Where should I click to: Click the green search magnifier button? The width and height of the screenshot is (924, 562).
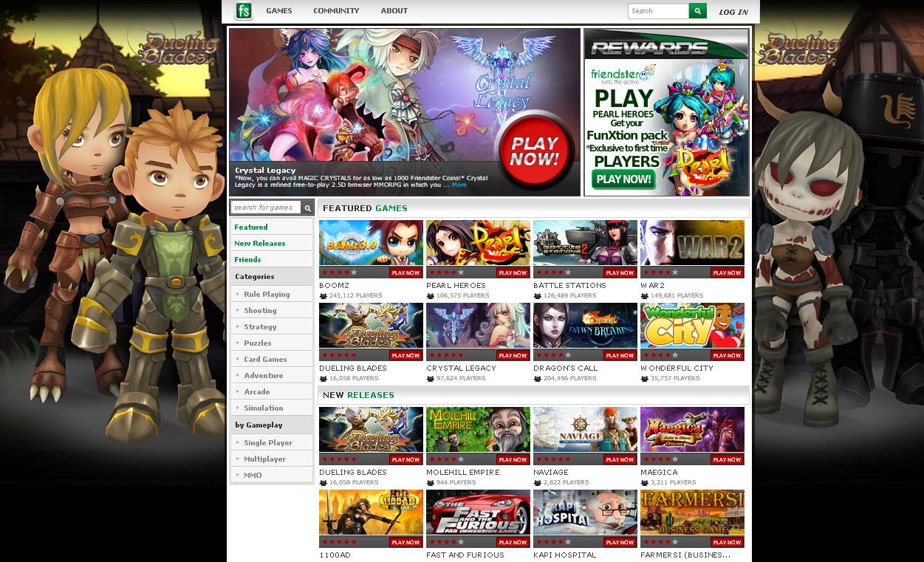coord(698,11)
